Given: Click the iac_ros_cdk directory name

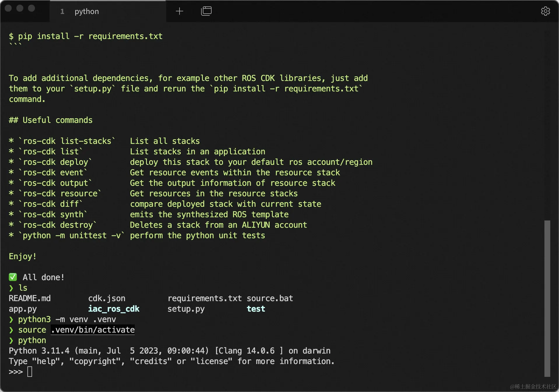Looking at the screenshot, I should point(114,309).
